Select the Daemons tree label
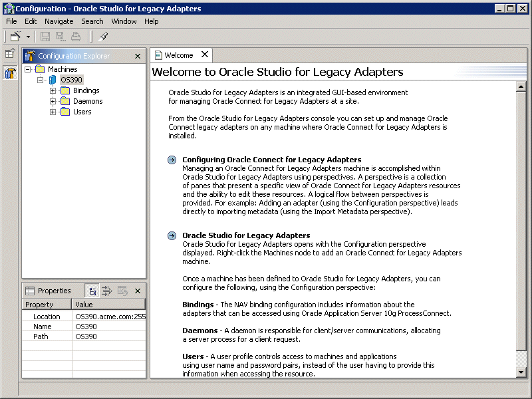 pyautogui.click(x=88, y=101)
